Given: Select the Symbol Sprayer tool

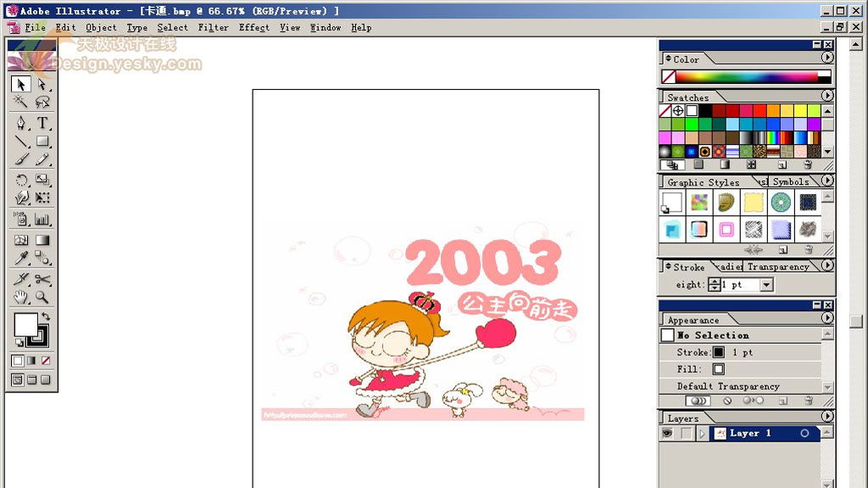Looking at the screenshot, I should point(21,219).
